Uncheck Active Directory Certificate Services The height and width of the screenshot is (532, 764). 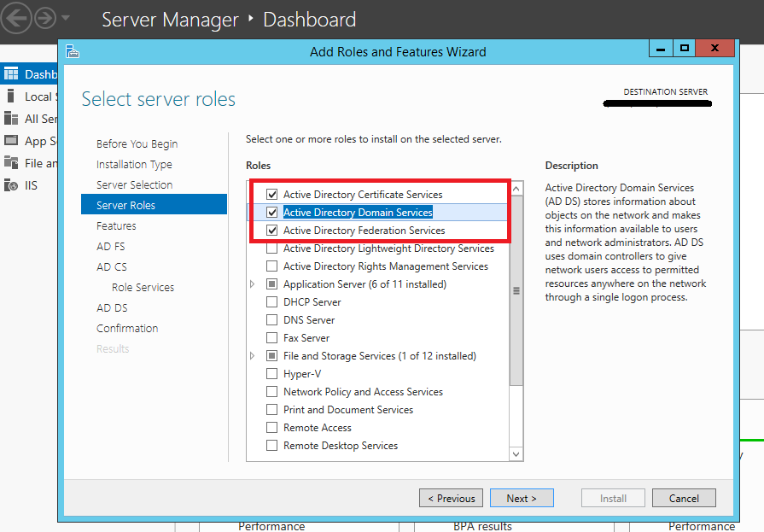tap(272, 195)
